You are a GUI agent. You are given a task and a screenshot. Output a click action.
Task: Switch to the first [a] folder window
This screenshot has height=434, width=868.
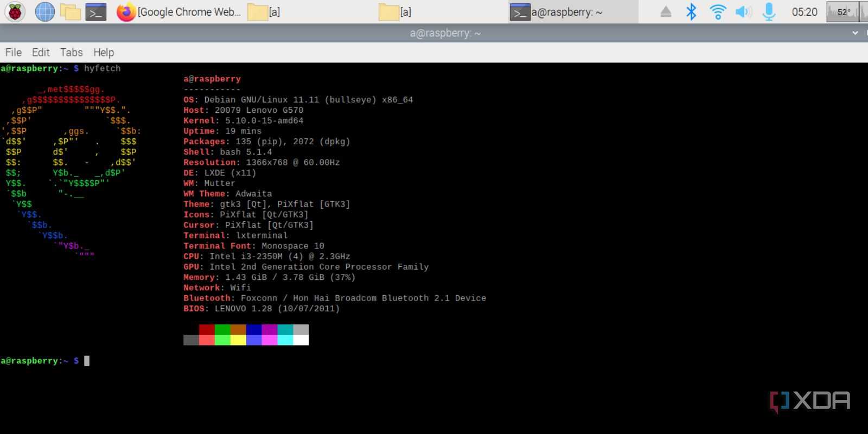point(264,12)
